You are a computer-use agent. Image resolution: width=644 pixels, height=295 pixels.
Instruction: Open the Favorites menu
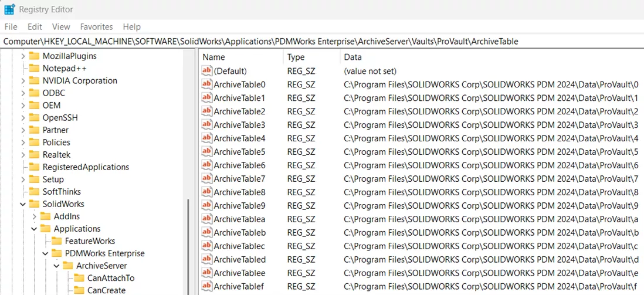click(x=97, y=27)
